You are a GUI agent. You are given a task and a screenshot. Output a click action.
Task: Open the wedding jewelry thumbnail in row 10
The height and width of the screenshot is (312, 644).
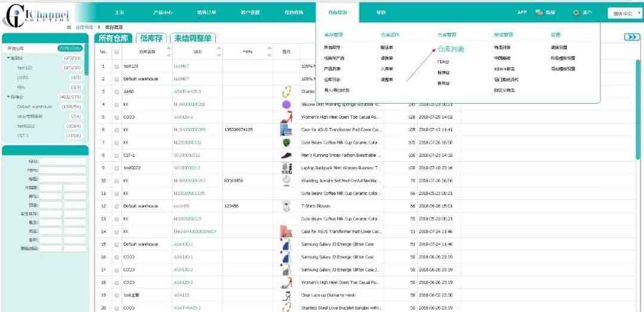pos(286,180)
